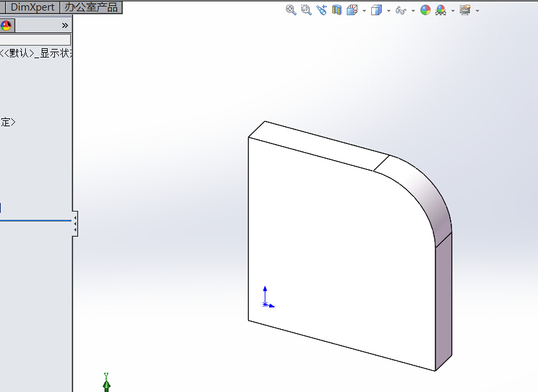
Task: Switch to the DimXpert tab
Action: tap(32, 7)
